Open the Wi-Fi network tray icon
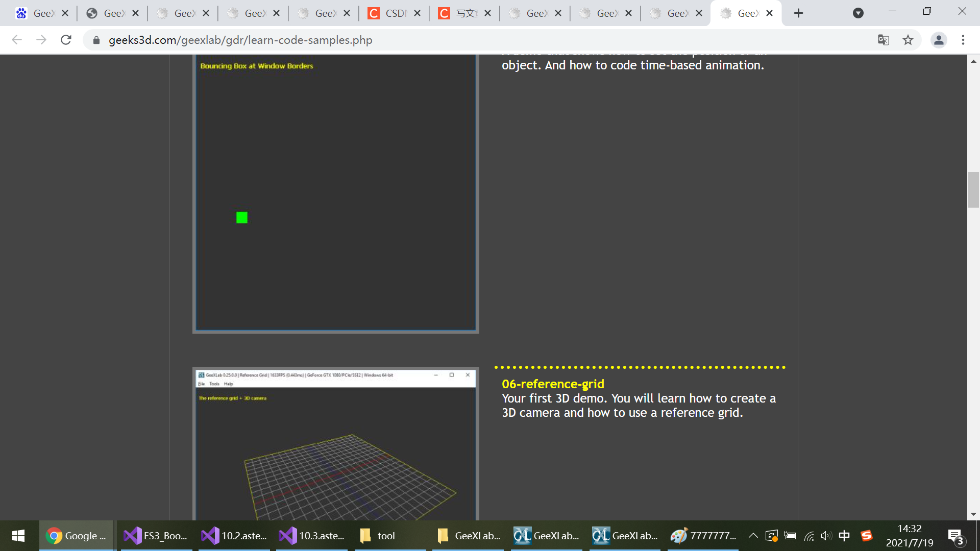The height and width of the screenshot is (551, 980). pos(809,536)
